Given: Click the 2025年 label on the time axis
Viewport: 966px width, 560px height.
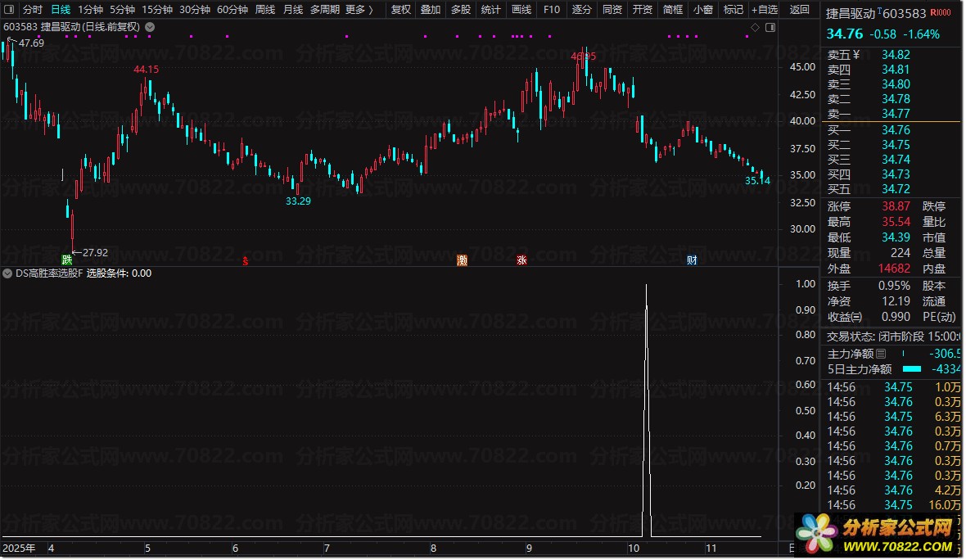Looking at the screenshot, I should tap(19, 548).
